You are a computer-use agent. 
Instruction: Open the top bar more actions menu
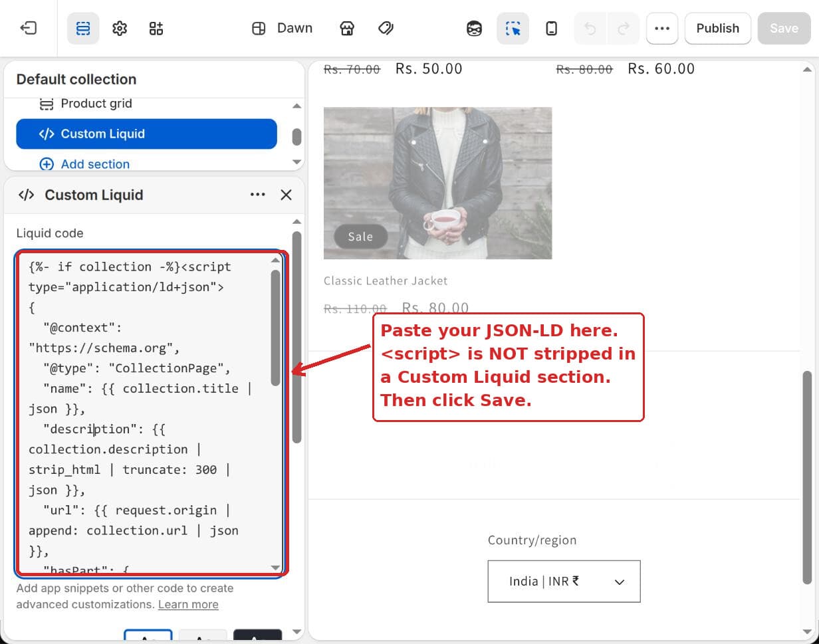tap(661, 29)
